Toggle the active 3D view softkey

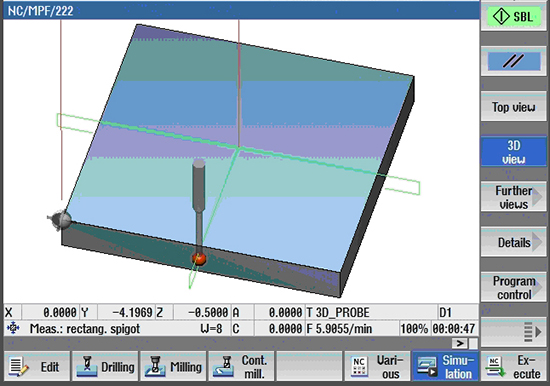[x=513, y=152]
